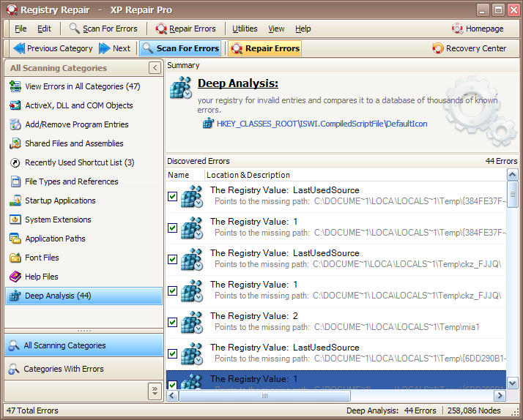This screenshot has height=420, width=523.
Task: Uncheck the highlighted Registry Value 1 checkbox
Action: (x=172, y=385)
